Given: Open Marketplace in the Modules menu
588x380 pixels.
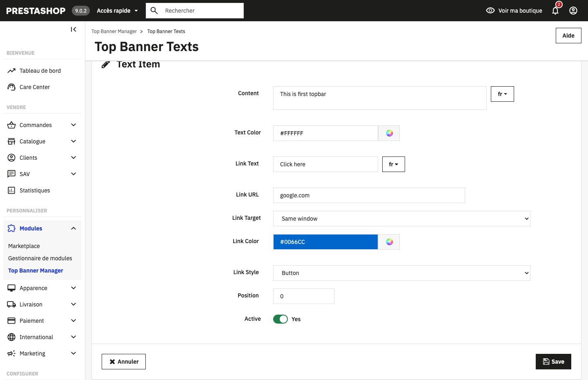Looking at the screenshot, I should click(24, 246).
